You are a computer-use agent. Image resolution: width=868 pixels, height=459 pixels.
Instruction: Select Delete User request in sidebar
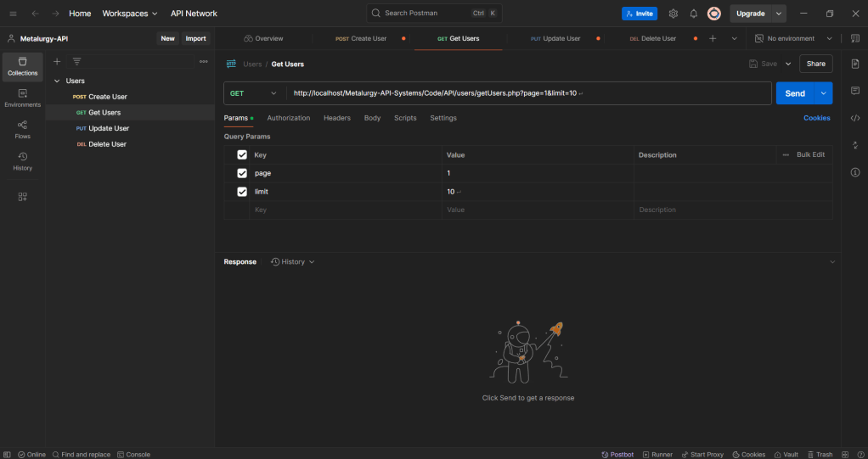pos(107,144)
